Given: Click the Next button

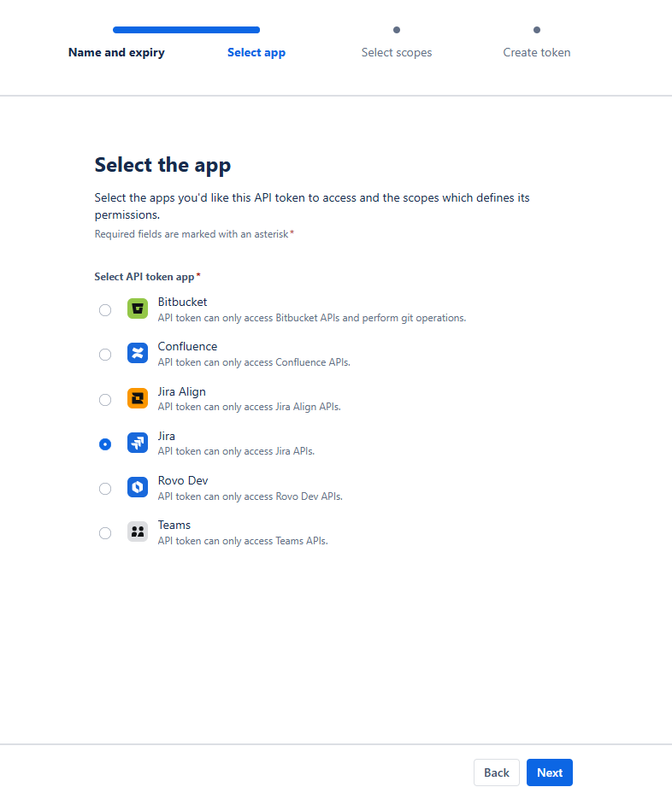Looking at the screenshot, I should click(550, 772).
